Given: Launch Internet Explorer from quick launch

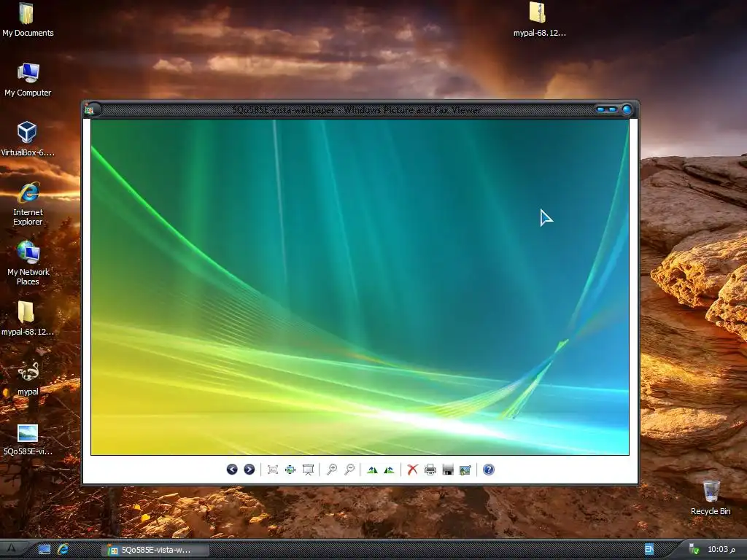Looking at the screenshot, I should click(63, 550).
